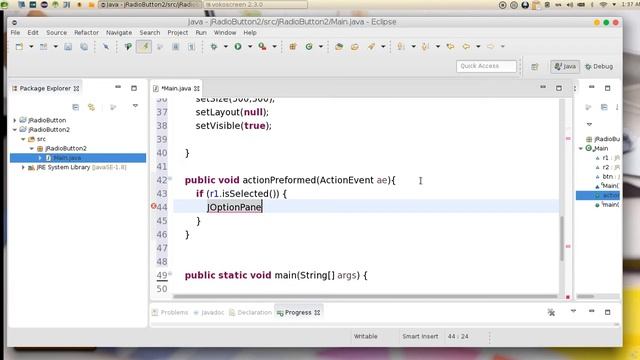640x360 pixels.
Task: Click the editor horizontal scrollbar
Action: click(x=365, y=297)
